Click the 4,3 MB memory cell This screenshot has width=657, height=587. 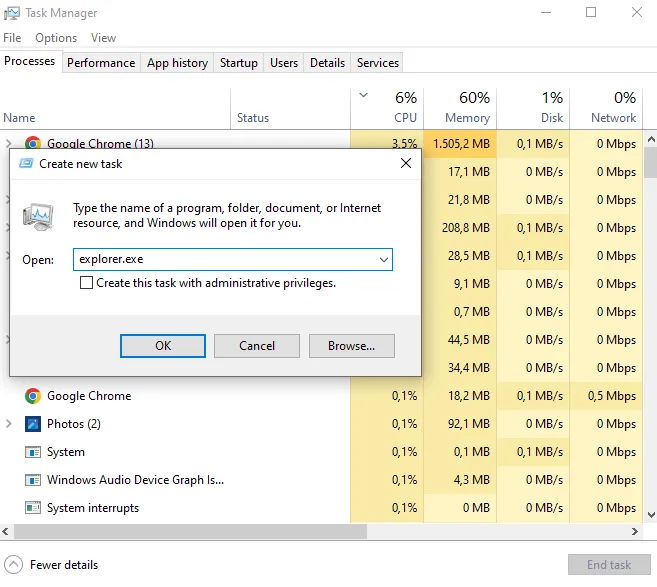pyautogui.click(x=460, y=480)
